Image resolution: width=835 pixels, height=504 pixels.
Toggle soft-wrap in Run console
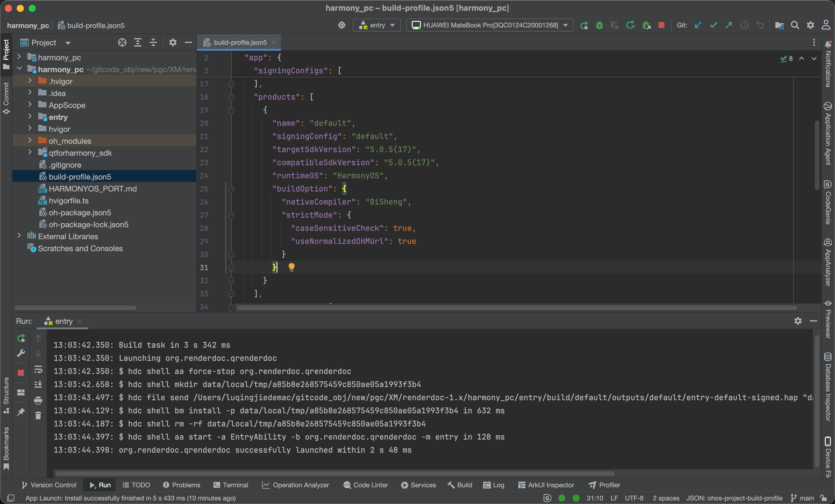point(38,369)
